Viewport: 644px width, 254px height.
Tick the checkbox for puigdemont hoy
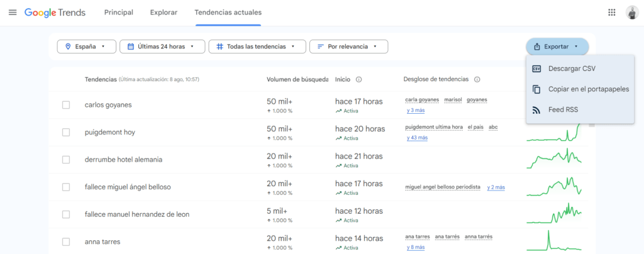coord(65,133)
